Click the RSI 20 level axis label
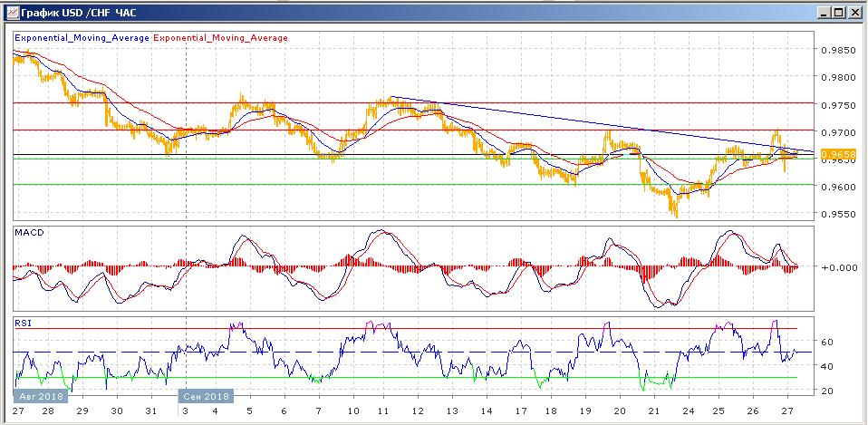 [x=826, y=391]
